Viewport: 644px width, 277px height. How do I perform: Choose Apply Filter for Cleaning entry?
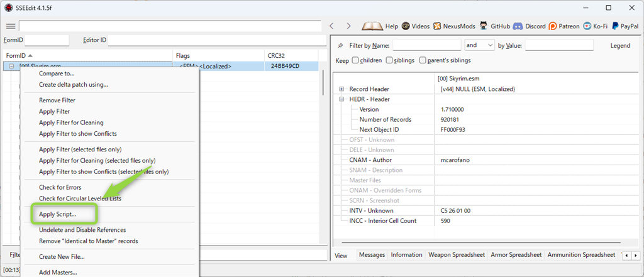71,122
